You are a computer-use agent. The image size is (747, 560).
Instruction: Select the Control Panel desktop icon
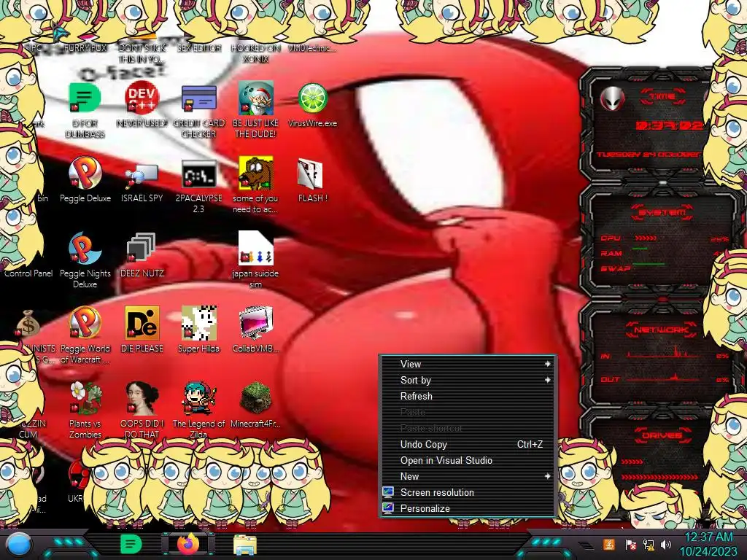28,273
